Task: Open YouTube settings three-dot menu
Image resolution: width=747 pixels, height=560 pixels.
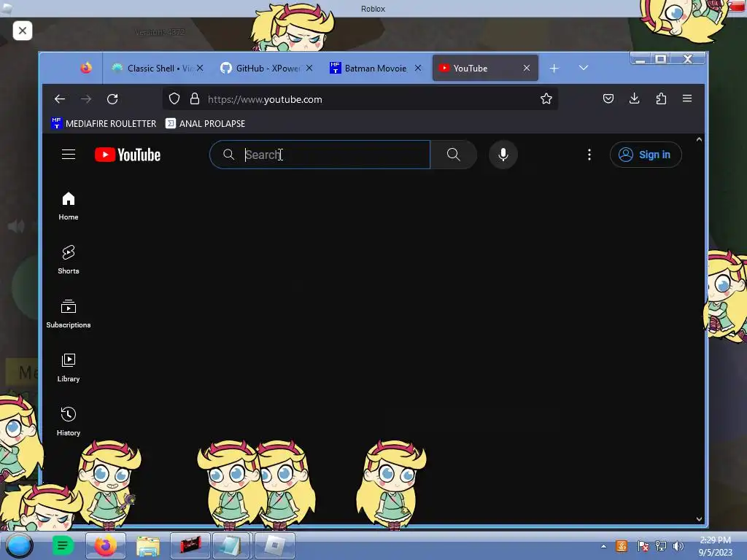Action: point(589,155)
